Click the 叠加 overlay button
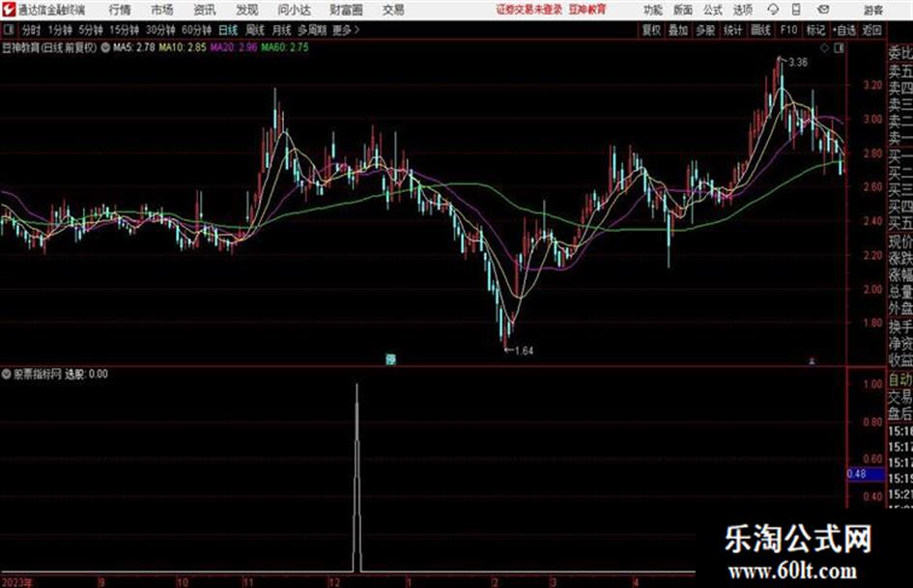 (x=678, y=30)
